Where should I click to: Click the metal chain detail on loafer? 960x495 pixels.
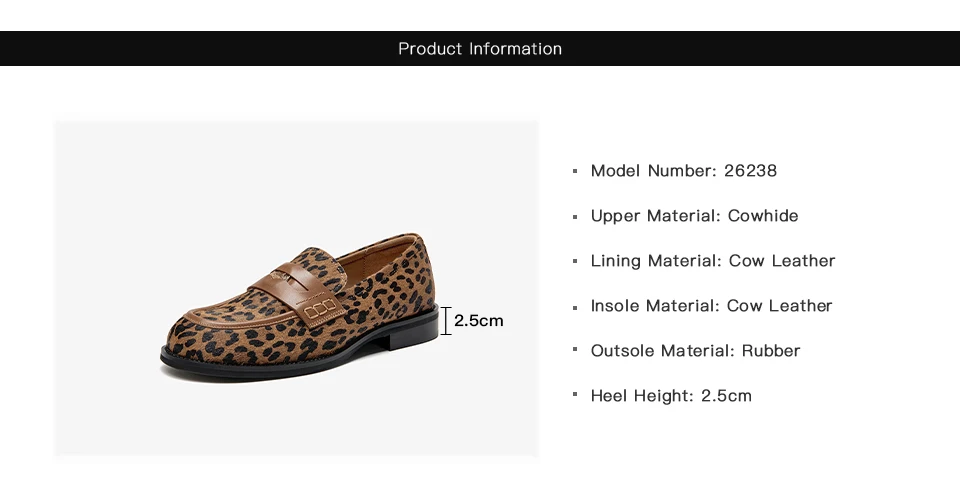click(320, 309)
